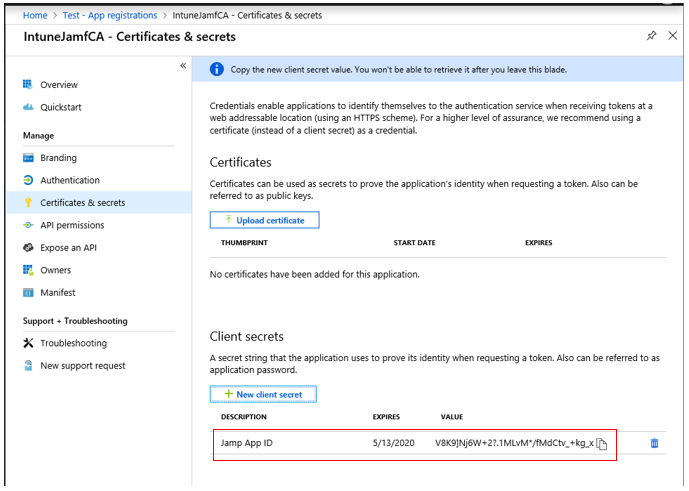Click the Branding icon in sidebar
The width and height of the screenshot is (689, 491).
28,158
